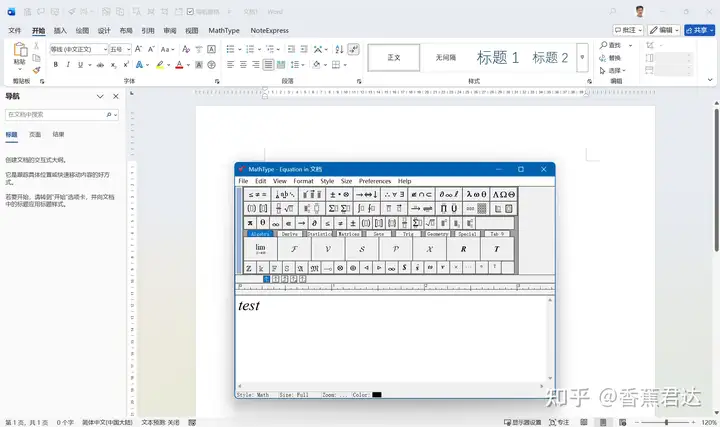Insert the lim template from Algebra tab

coord(260,249)
